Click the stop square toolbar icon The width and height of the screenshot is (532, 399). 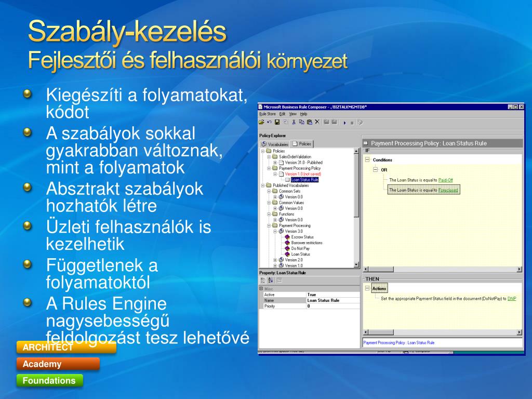(352, 123)
